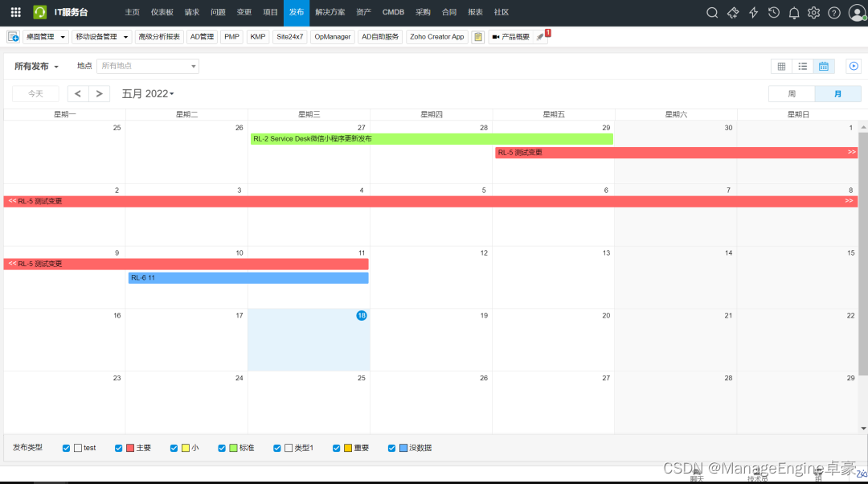This screenshot has height=484, width=868.
Task: Open the Site24x7 bookmark
Action: point(289,36)
